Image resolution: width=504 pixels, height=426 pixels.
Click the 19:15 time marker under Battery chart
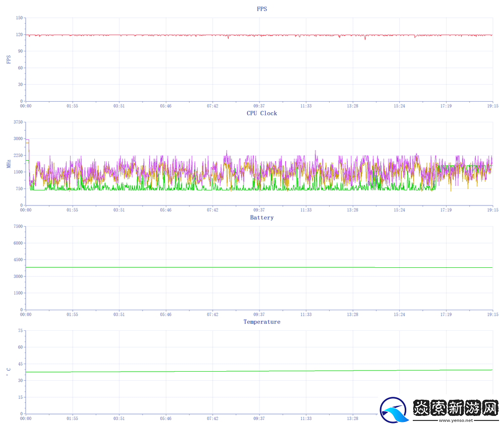(492, 314)
